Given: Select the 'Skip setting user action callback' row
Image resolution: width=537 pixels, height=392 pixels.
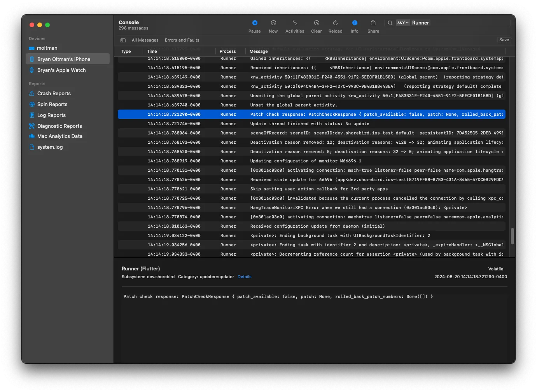Looking at the screenshot, I should coord(311,189).
